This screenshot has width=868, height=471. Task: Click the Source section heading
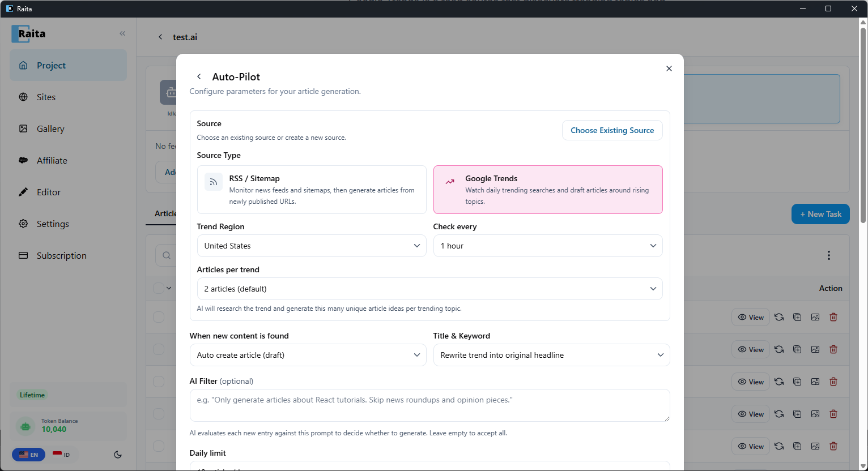pyautogui.click(x=209, y=123)
